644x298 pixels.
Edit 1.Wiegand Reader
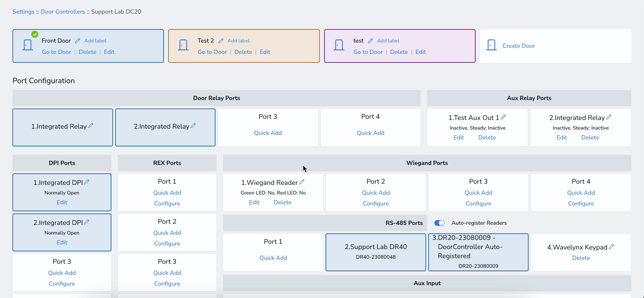(254, 202)
